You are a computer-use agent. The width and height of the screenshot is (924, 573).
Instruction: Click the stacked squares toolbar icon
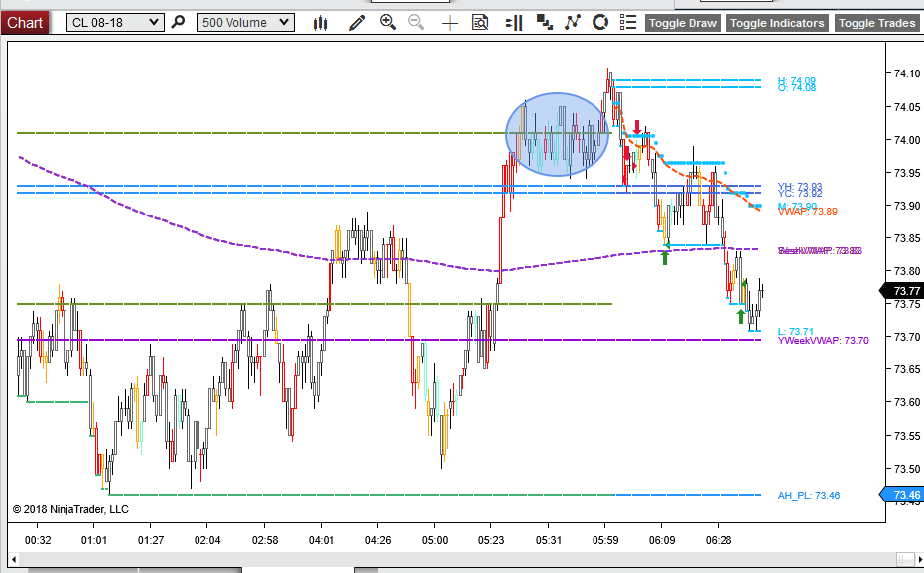[x=545, y=23]
